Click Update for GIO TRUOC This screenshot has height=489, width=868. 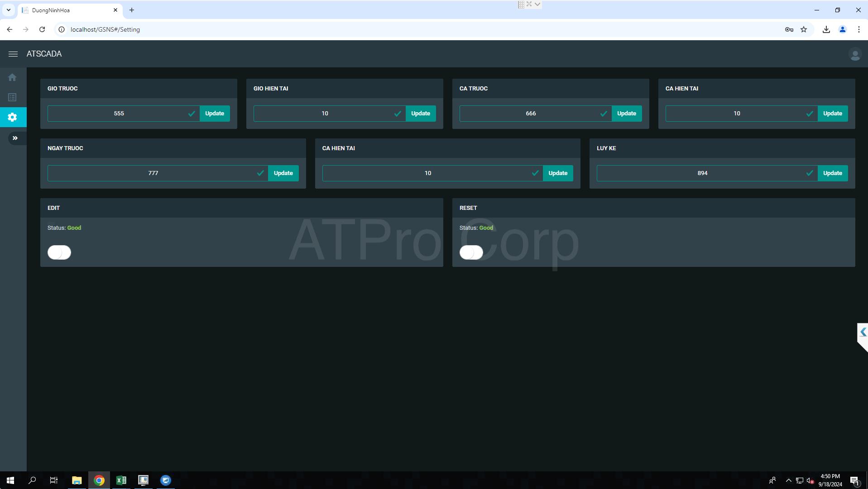[215, 114]
